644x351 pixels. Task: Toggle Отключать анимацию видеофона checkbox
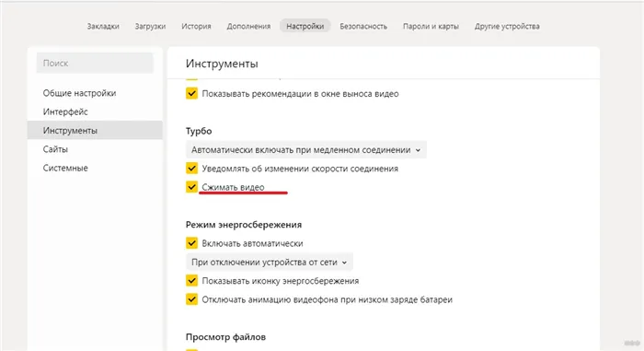coord(191,299)
